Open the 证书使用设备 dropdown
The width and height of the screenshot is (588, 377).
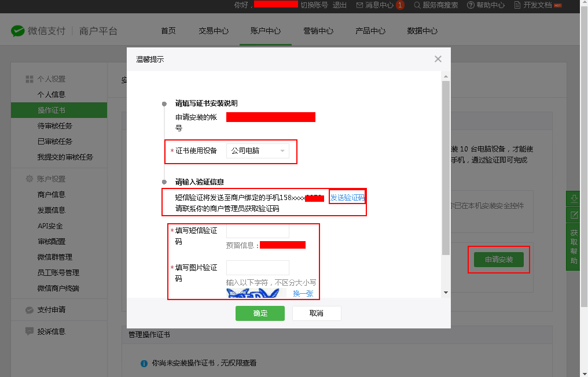coord(258,151)
